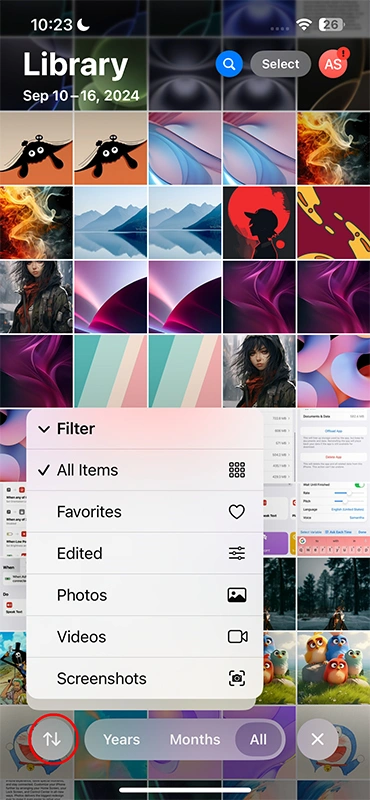370x800 pixels.
Task: Tap the sort arrows button
Action: (x=53, y=739)
